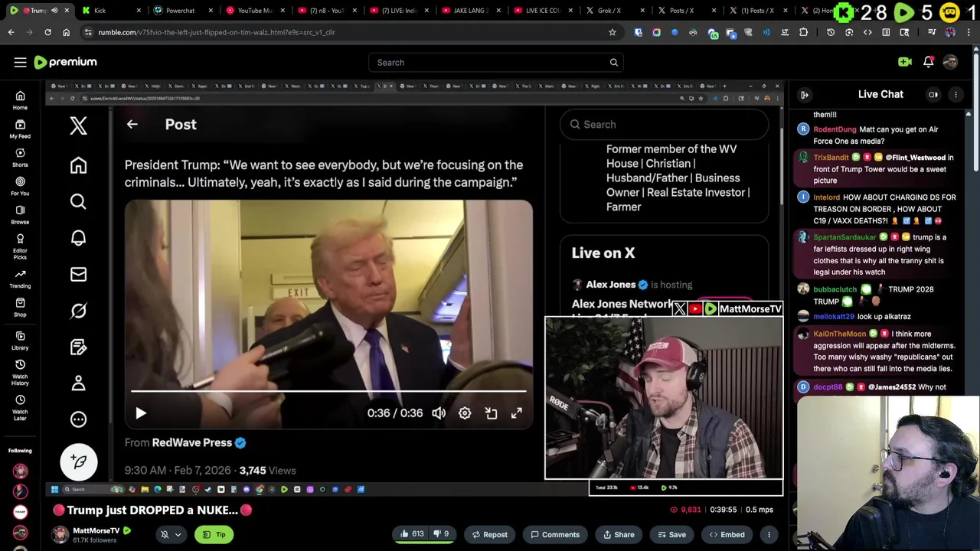Image resolution: width=980 pixels, height=551 pixels.
Task: Click the X logo in streamed video
Action: point(78,126)
